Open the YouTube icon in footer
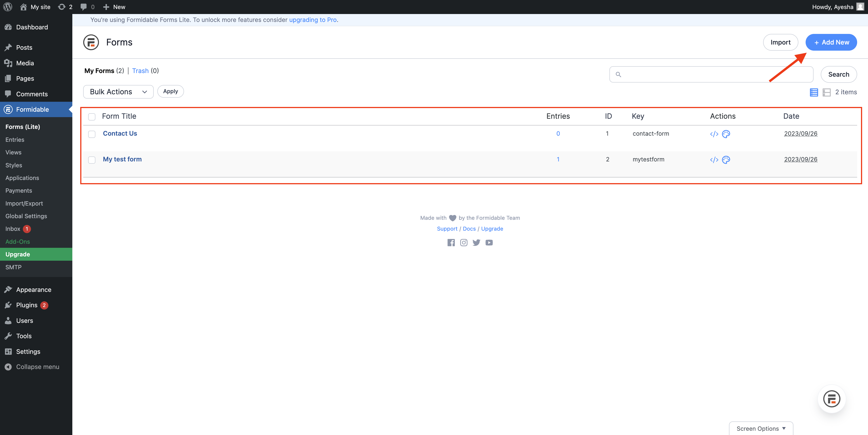Image resolution: width=868 pixels, height=435 pixels. coord(489,243)
